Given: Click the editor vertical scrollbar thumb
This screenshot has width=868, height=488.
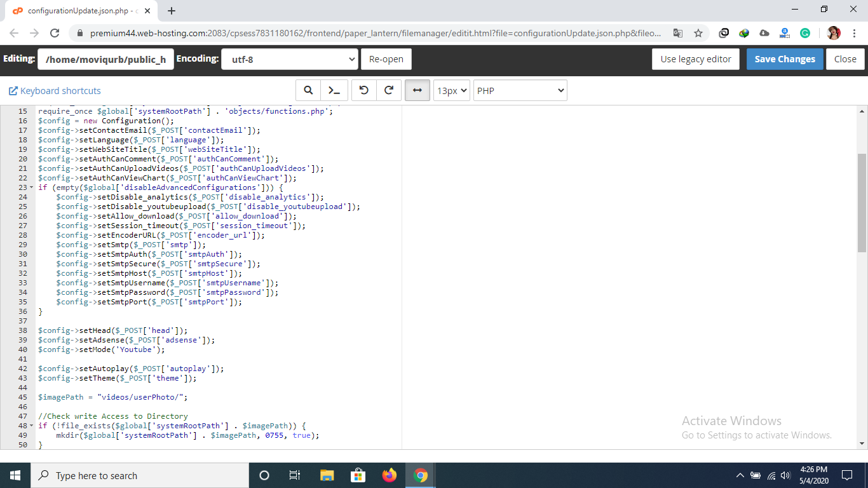Looking at the screenshot, I should pyautogui.click(x=862, y=203).
